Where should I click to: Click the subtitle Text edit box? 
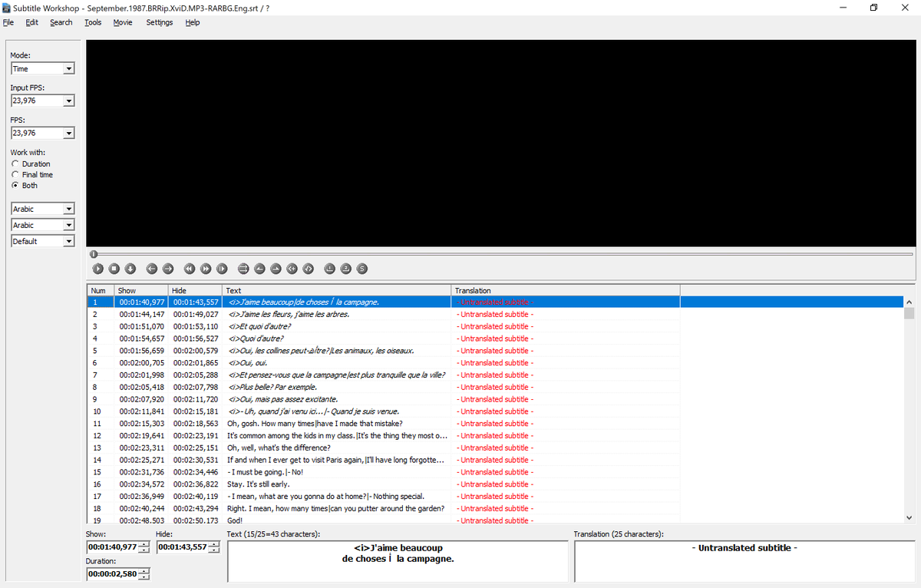click(398, 561)
